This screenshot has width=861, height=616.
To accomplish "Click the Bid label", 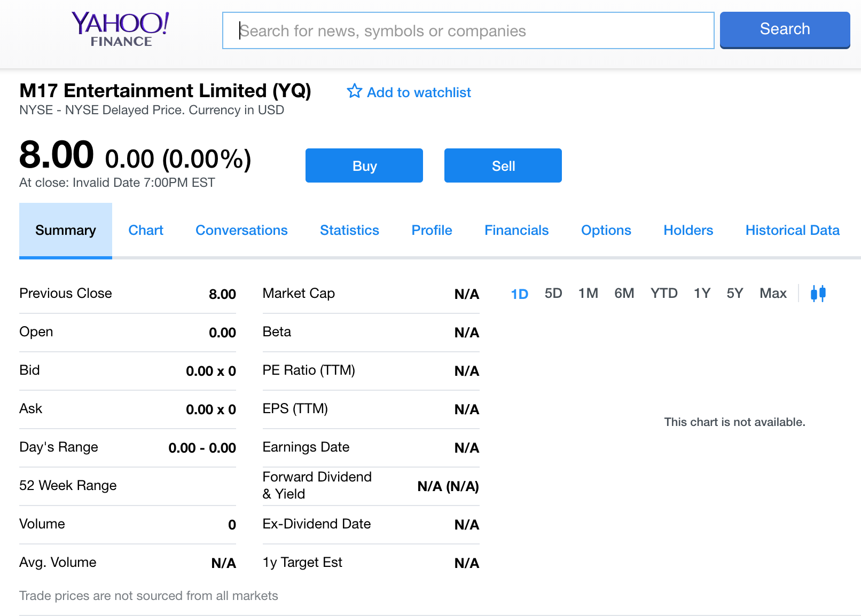I will click(29, 370).
